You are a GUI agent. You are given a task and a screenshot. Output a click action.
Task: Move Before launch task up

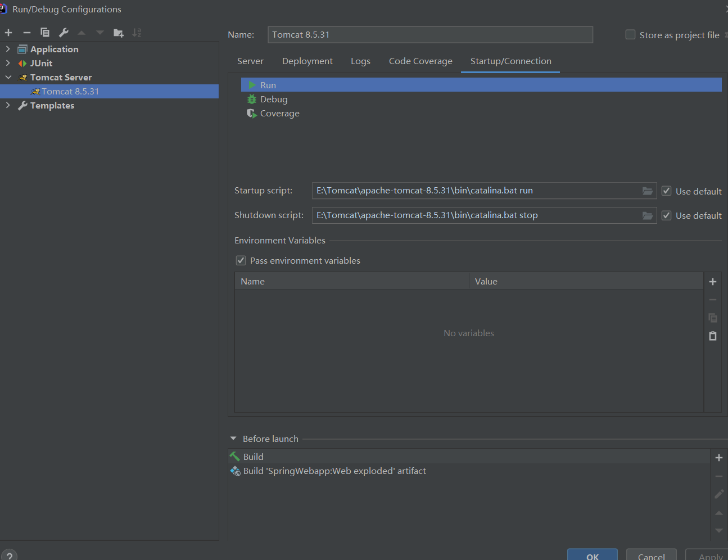coord(719,513)
